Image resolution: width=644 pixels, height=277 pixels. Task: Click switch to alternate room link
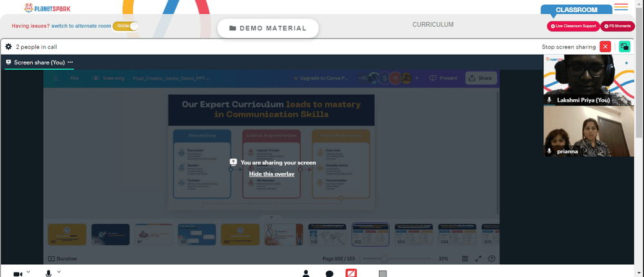click(x=81, y=26)
